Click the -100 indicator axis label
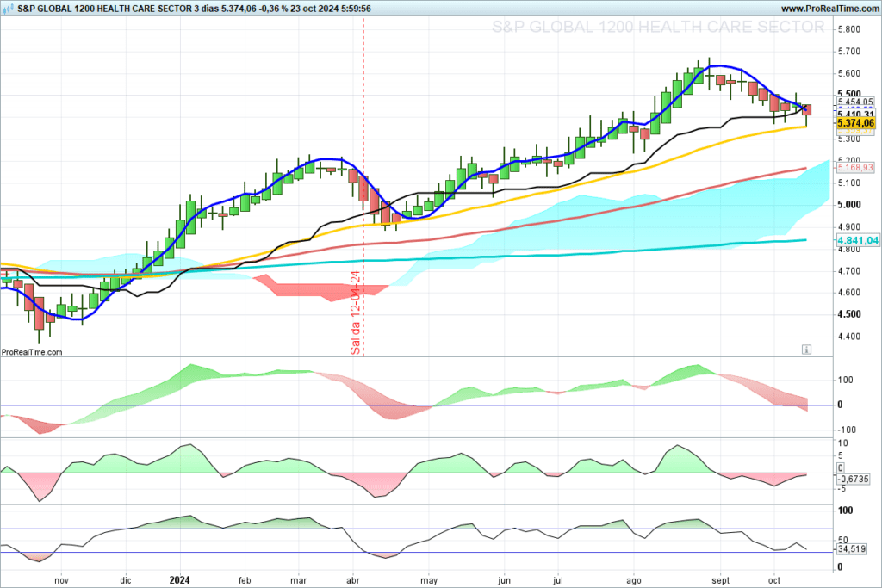The width and height of the screenshot is (882, 588). (847, 430)
